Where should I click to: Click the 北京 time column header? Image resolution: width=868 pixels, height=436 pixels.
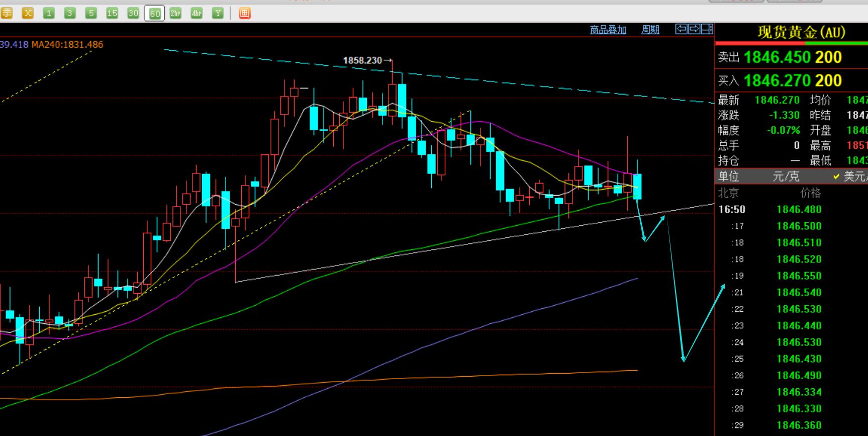(728, 193)
